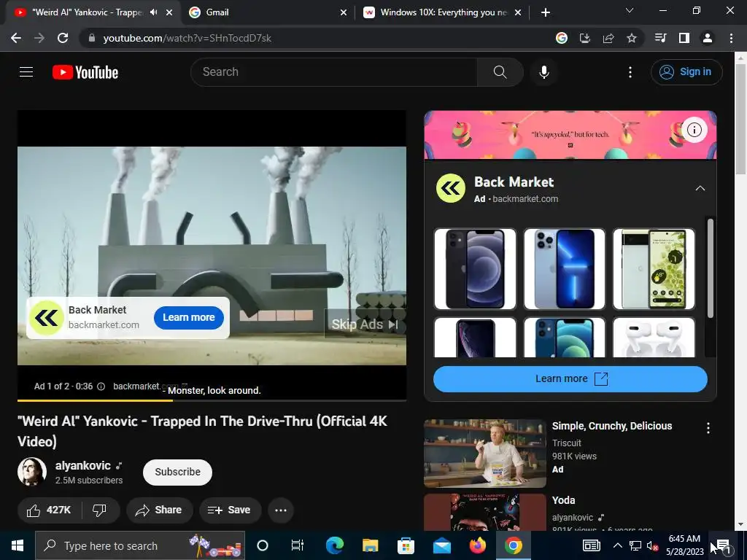Open the alyankovic channel avatar

[32, 472]
